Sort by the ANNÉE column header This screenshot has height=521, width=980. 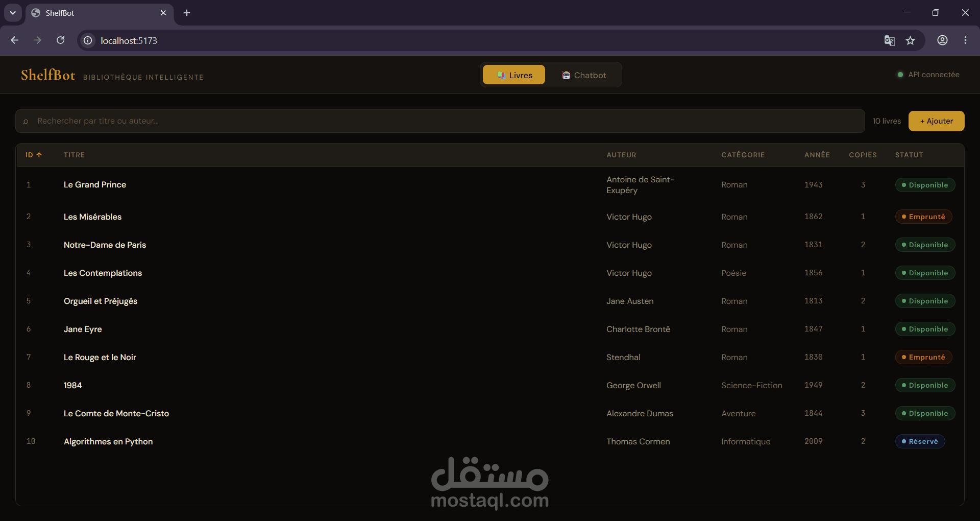(x=817, y=155)
